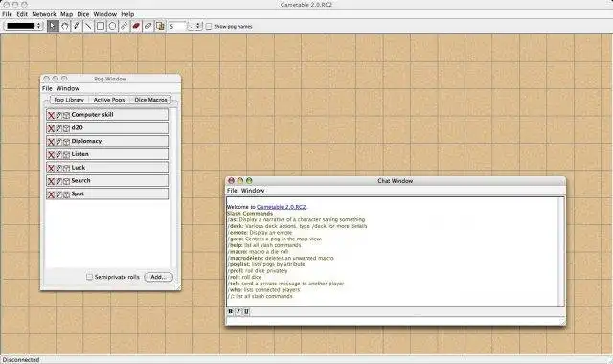The width and height of the screenshot is (613, 364).
Task: Open the File menu in main menu bar
Action: pyautogui.click(x=7, y=14)
